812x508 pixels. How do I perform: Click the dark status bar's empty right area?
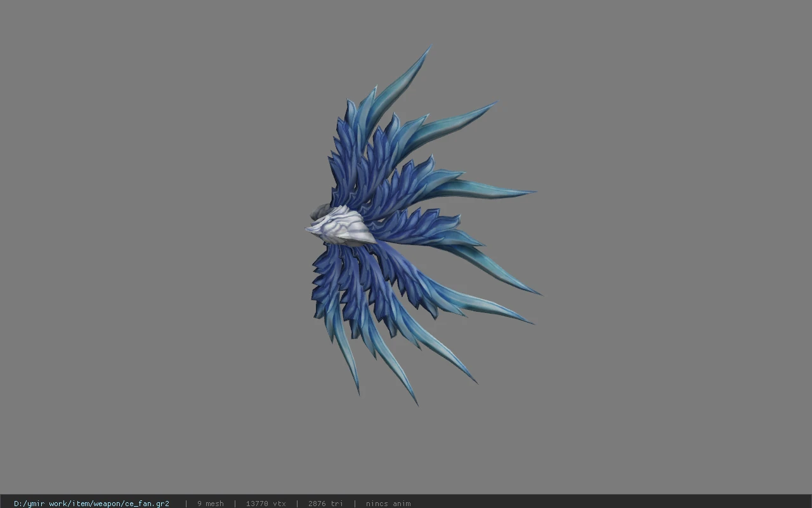609,502
